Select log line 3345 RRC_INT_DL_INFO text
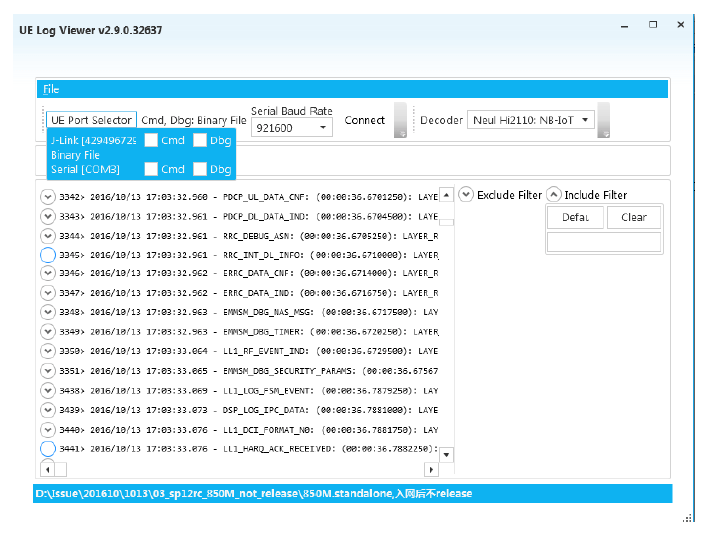The image size is (707, 534). [249, 255]
